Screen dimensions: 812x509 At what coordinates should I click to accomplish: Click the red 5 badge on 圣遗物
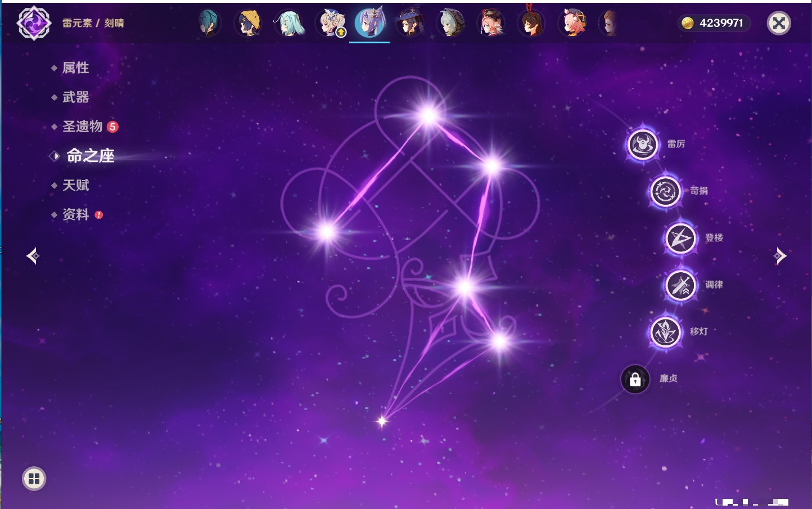pos(112,127)
